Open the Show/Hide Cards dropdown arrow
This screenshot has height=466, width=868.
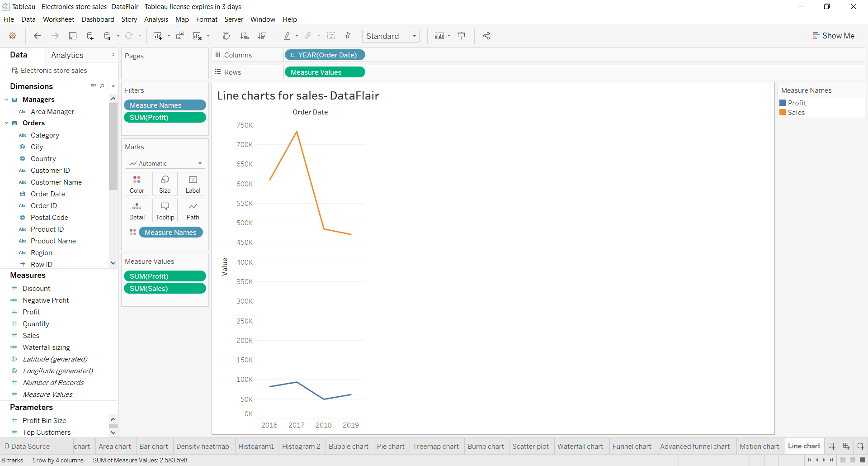449,36
